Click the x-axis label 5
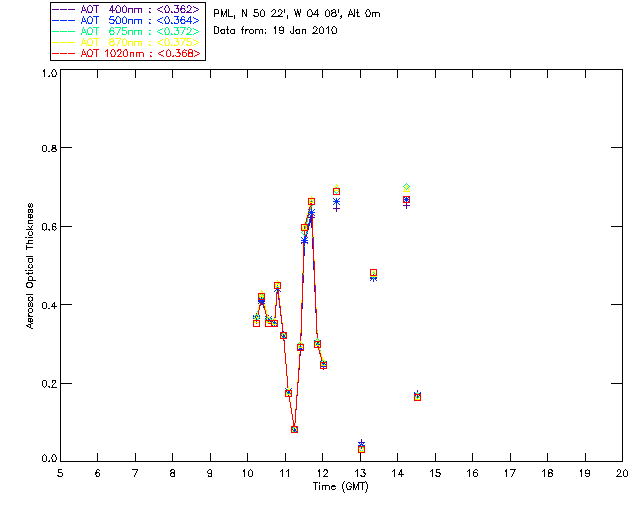The image size is (640, 512). [60, 473]
